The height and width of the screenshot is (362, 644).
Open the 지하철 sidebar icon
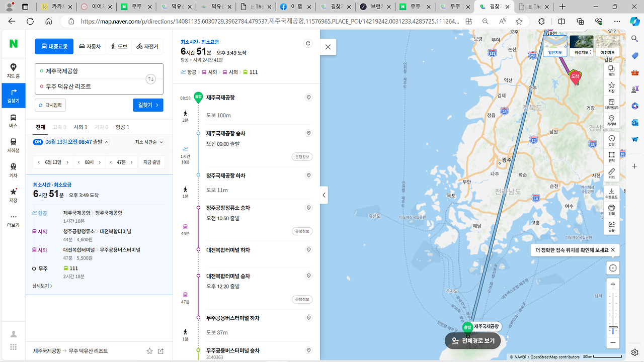pyautogui.click(x=14, y=145)
